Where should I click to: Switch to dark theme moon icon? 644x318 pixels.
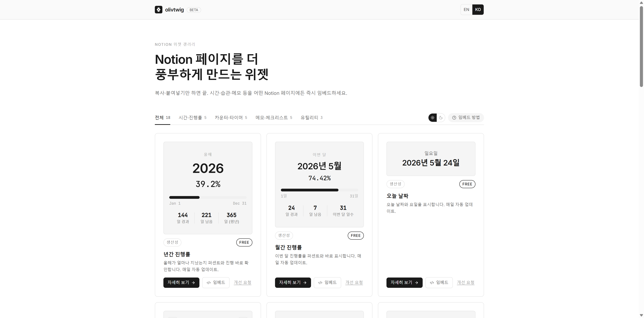pos(441,117)
